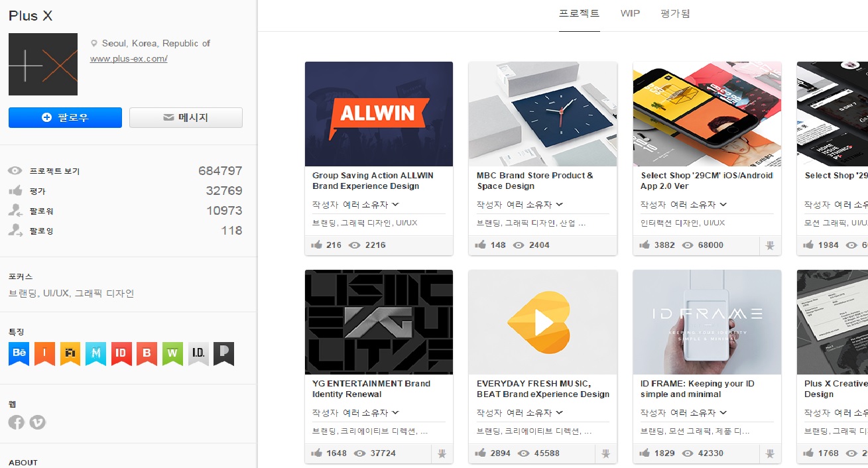Click the gray 'I.D.' feature ribbon badge
Viewport: 868px width, 468px height.
click(x=198, y=353)
